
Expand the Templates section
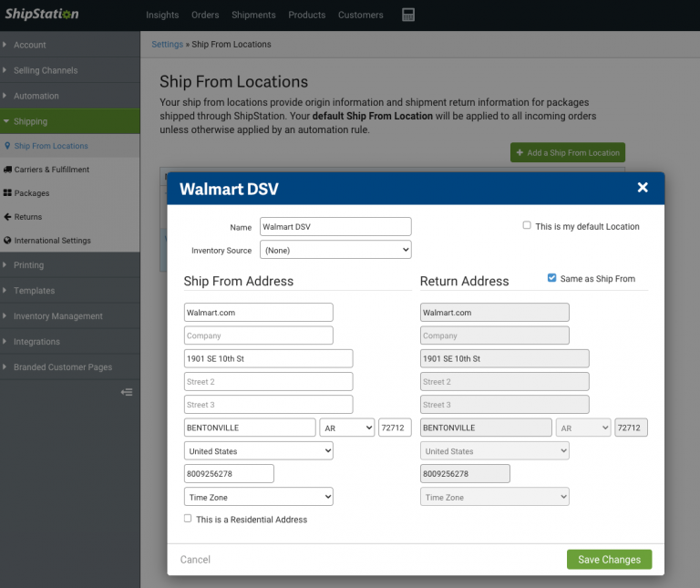[69, 290]
